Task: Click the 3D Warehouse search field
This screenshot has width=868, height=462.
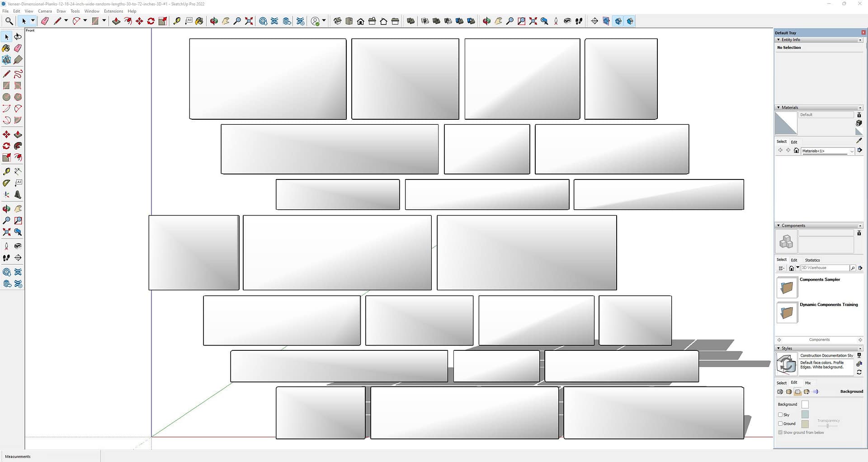Action: [825, 268]
